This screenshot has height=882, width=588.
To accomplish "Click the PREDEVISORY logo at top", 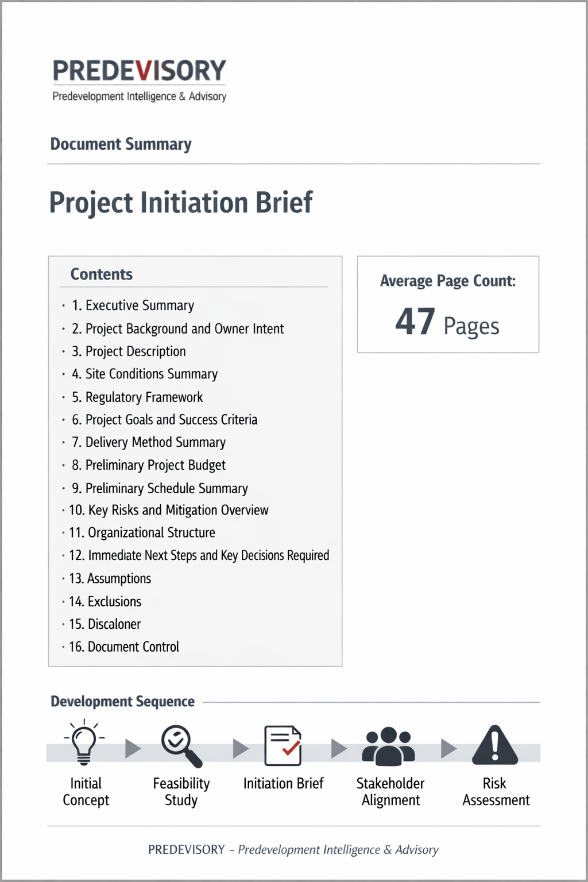I will (x=140, y=71).
